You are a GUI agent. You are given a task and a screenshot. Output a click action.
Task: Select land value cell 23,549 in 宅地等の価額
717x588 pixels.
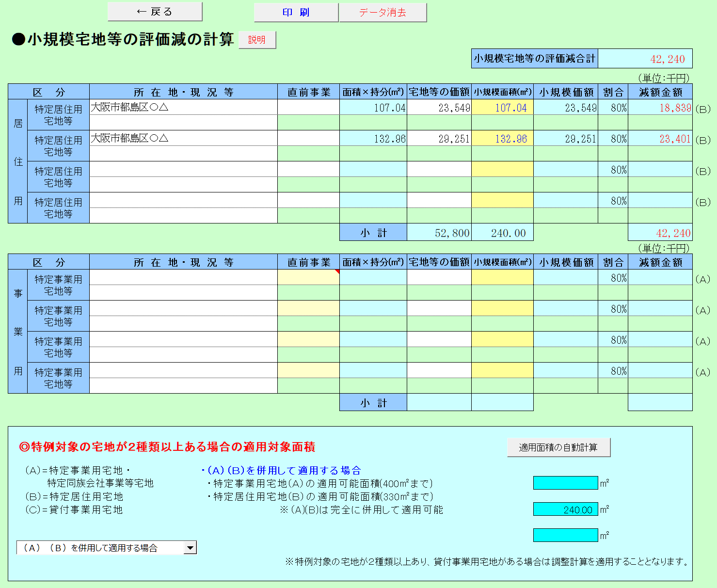coord(439,107)
